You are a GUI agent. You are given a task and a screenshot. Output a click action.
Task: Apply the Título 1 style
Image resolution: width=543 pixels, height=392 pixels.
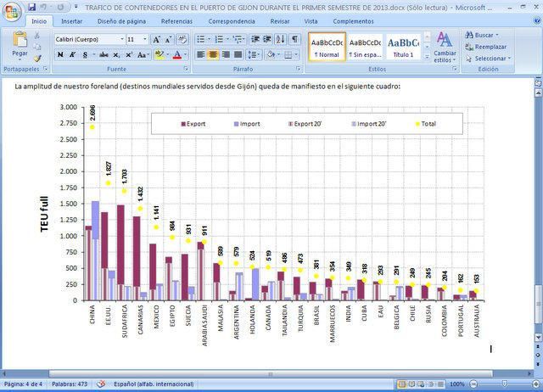pos(403,47)
